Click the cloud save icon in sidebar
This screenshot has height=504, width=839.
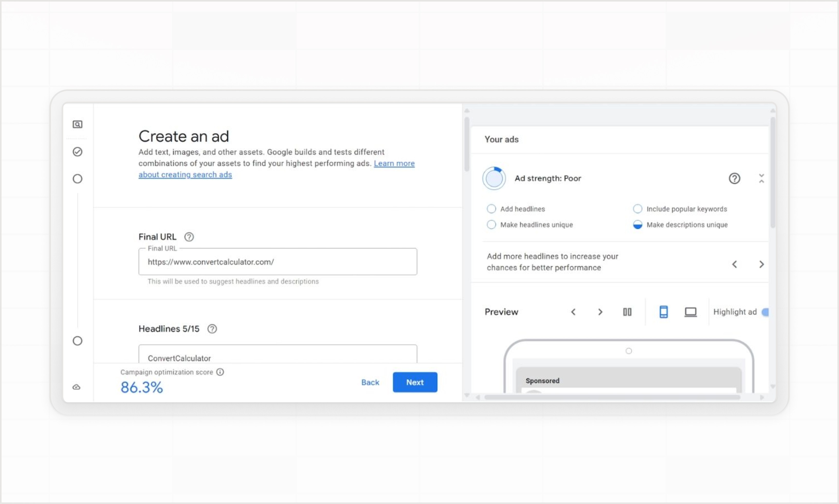click(x=76, y=387)
